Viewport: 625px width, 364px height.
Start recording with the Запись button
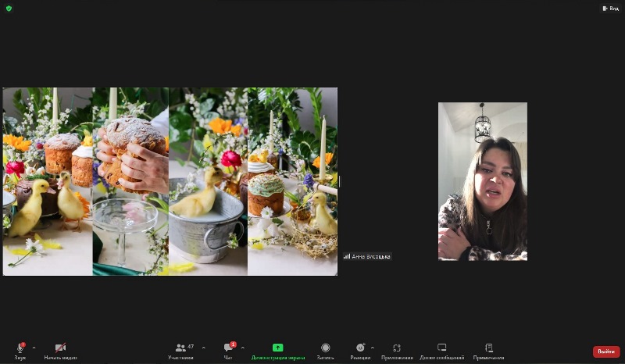pos(325,352)
